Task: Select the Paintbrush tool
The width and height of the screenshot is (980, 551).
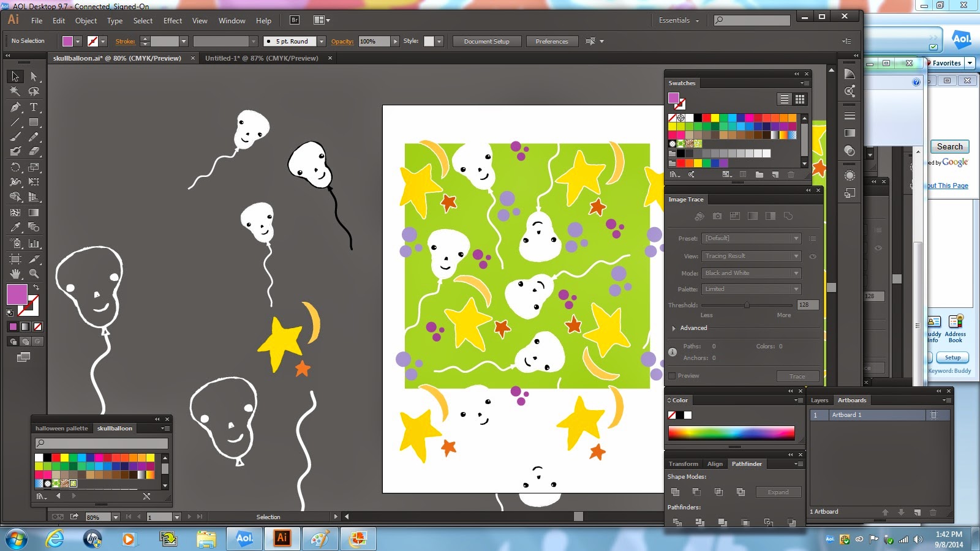Action: coord(15,137)
